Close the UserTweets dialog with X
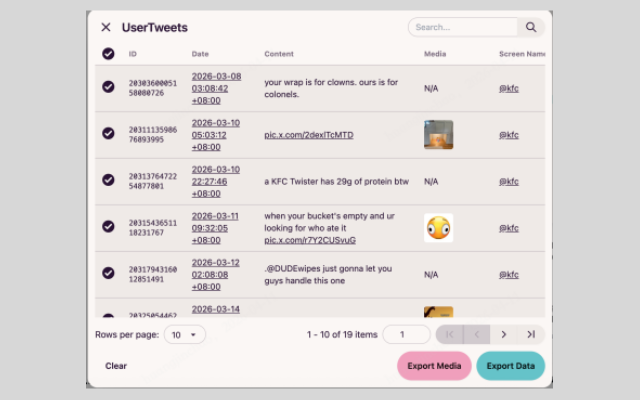This screenshot has height=400, width=640. (x=106, y=27)
